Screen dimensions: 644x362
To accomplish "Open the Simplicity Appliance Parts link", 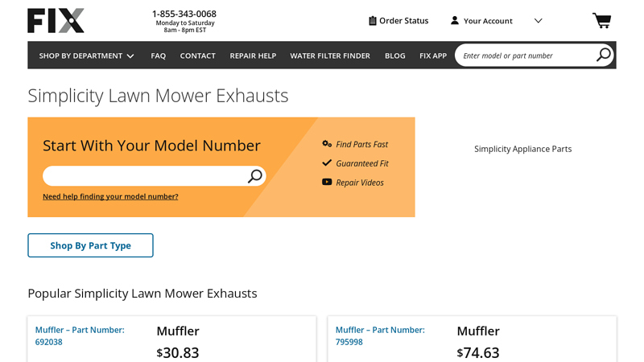I will (x=522, y=149).
